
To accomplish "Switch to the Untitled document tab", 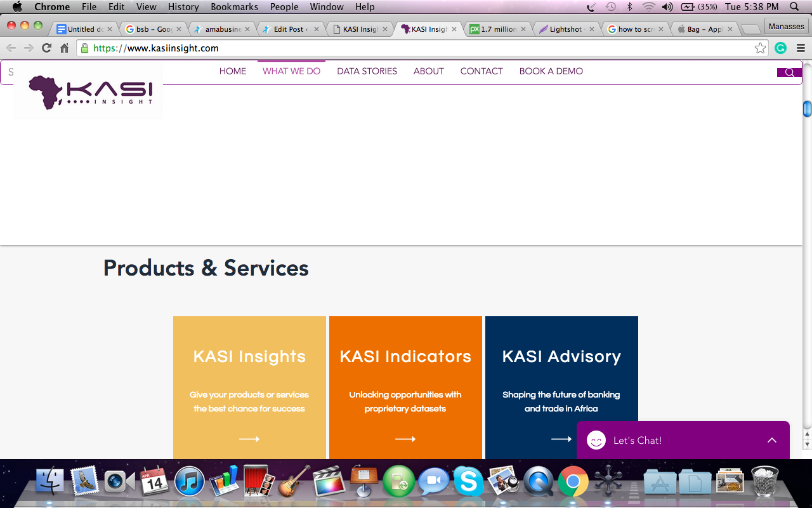I will pos(84,29).
